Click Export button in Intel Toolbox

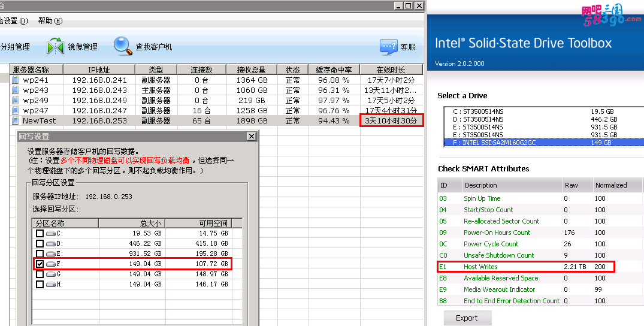467,318
